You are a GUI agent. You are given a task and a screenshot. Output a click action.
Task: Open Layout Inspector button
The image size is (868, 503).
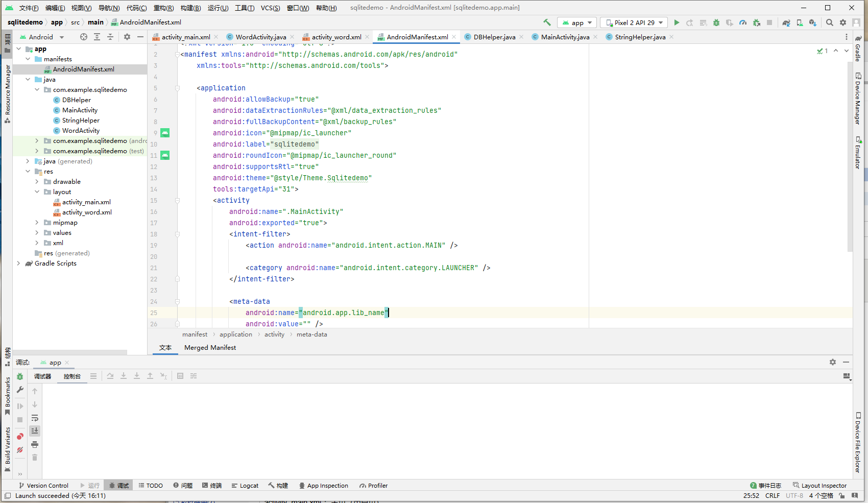pyautogui.click(x=819, y=486)
